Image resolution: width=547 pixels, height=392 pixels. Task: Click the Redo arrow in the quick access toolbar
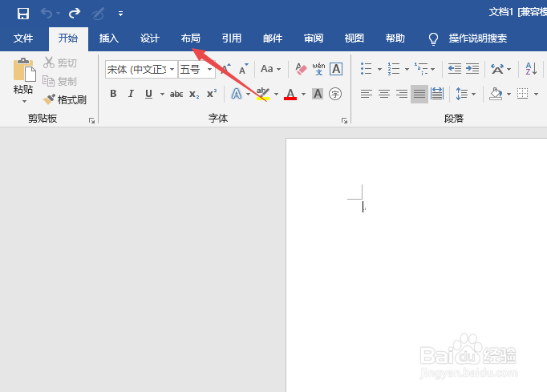point(75,14)
